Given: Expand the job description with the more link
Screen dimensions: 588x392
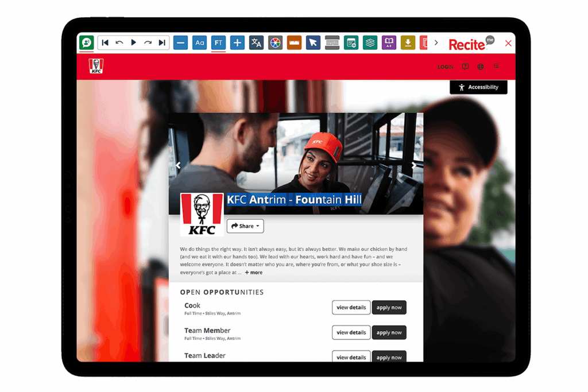Looking at the screenshot, I should click(x=253, y=272).
